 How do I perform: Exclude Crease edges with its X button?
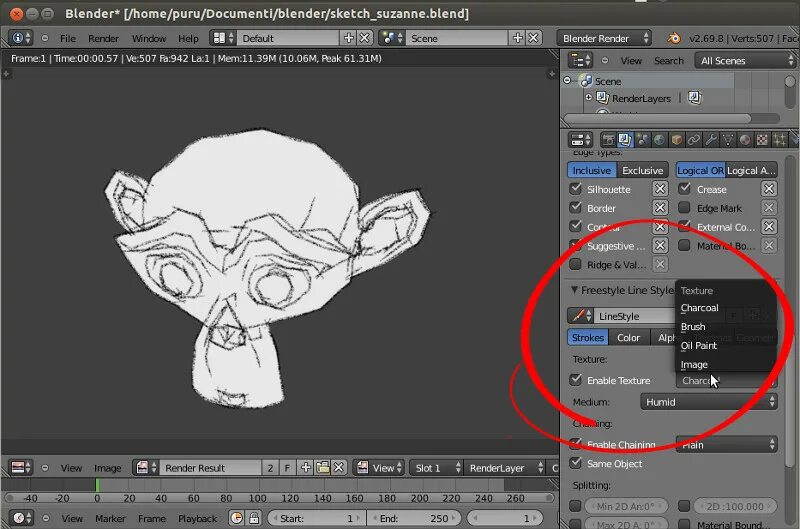pyautogui.click(x=768, y=189)
